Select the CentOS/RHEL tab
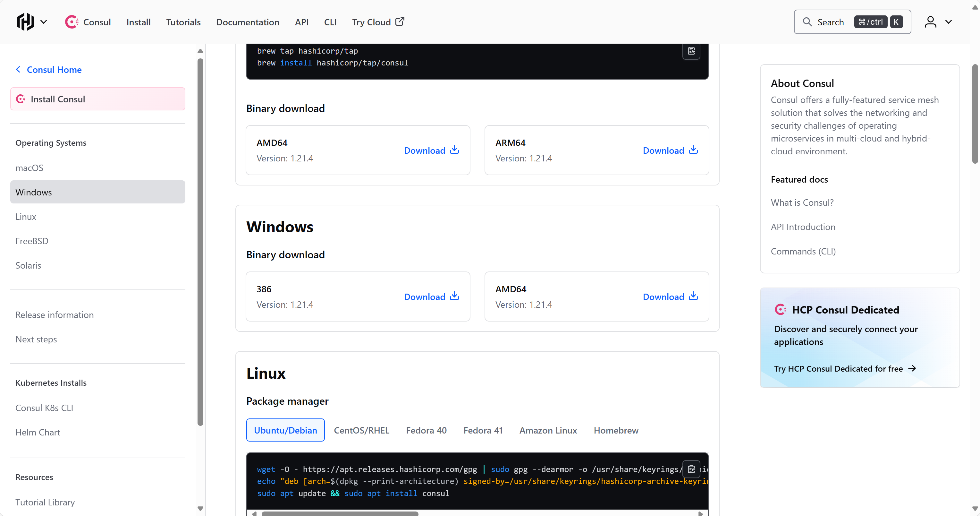Image resolution: width=980 pixels, height=516 pixels. tap(361, 430)
